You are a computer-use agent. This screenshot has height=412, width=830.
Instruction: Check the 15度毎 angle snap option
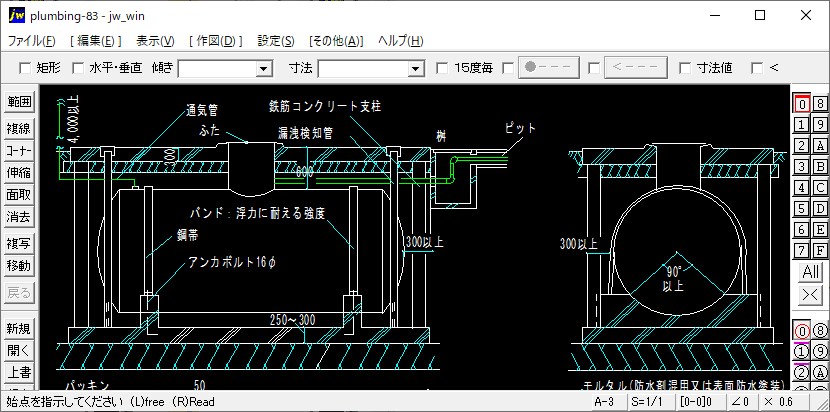click(443, 68)
